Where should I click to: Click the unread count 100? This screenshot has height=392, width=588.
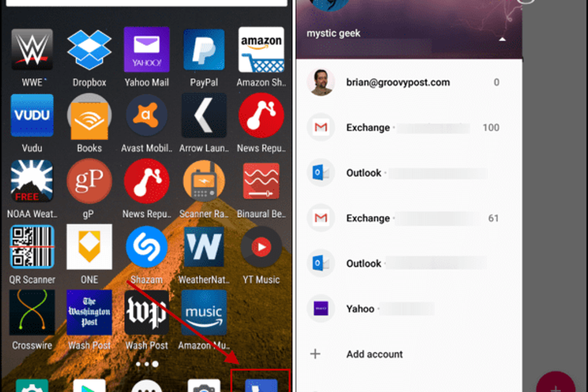491,128
